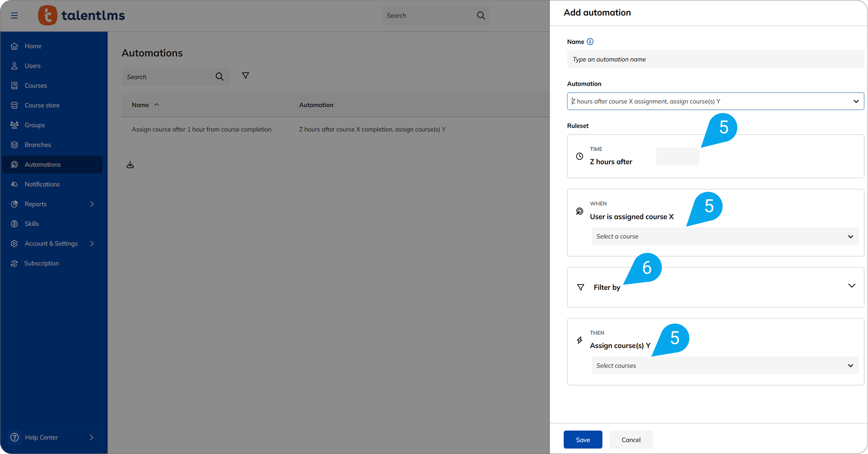Click the Cancel button
This screenshot has width=868, height=454.
631,440
